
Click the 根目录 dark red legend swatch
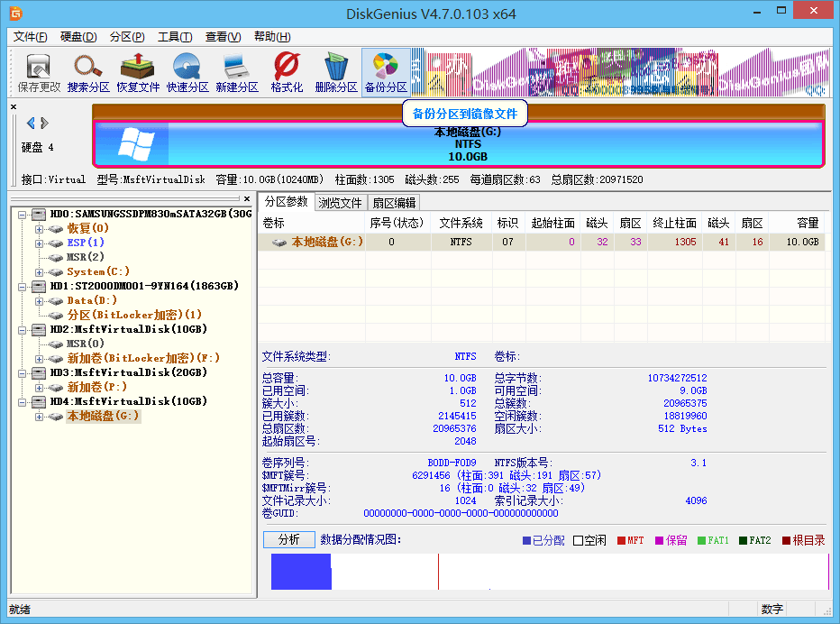[786, 541]
